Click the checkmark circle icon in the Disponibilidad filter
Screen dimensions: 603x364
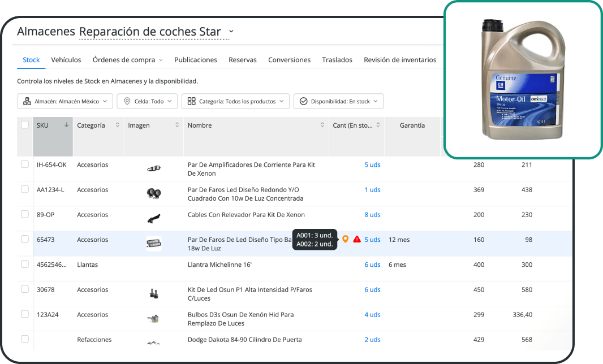click(303, 101)
